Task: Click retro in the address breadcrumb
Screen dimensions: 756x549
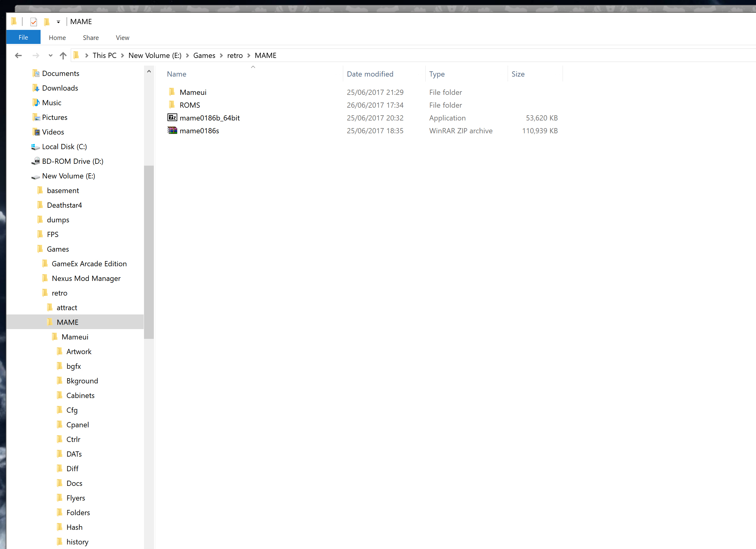Action: coord(235,55)
